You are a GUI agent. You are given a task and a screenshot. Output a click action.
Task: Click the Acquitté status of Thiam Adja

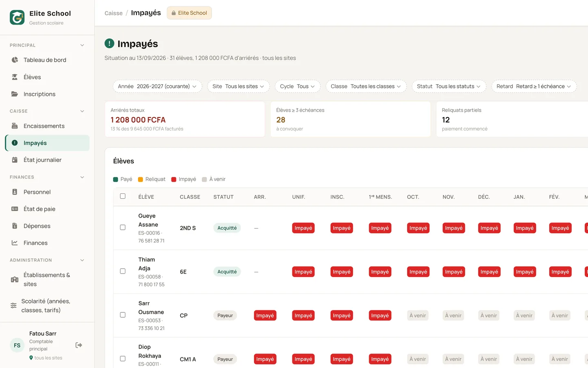coord(227,272)
